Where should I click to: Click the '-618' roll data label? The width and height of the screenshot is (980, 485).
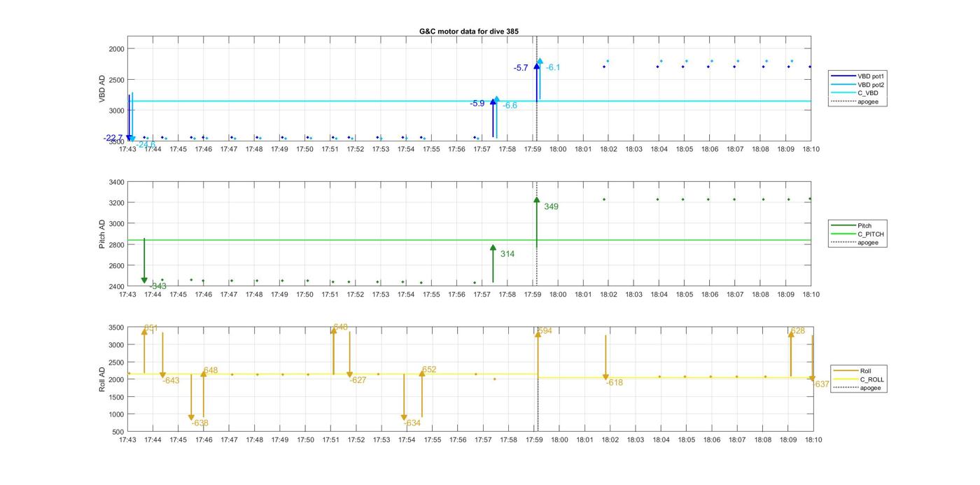(615, 383)
